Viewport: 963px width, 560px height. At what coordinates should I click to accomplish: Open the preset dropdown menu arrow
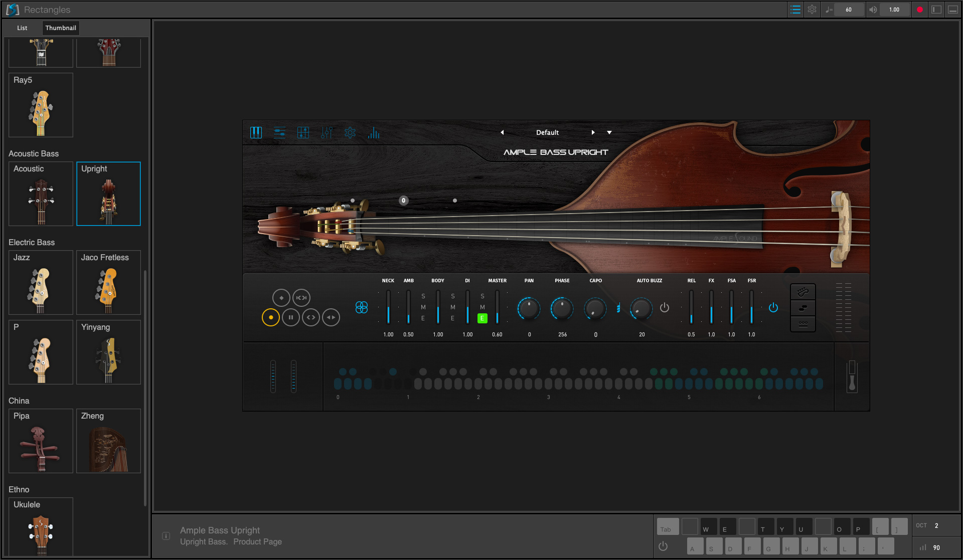(609, 132)
